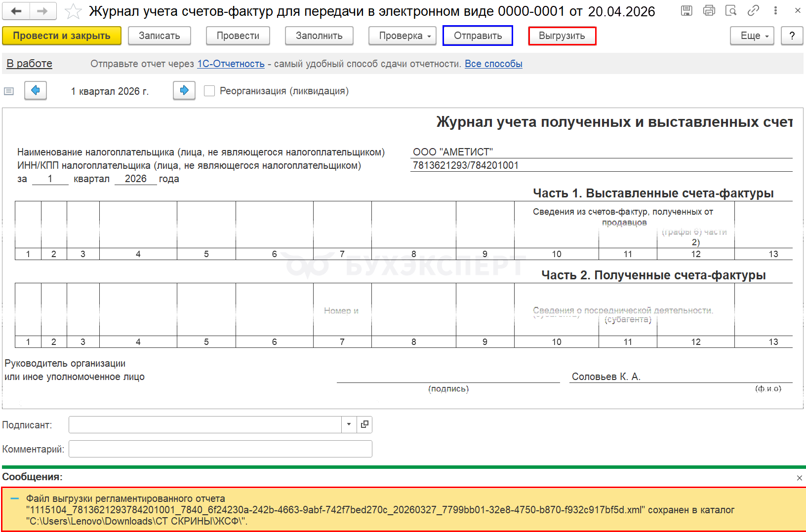Open the vertical three-dot menu
This screenshot has height=532, width=806.
click(775, 10)
